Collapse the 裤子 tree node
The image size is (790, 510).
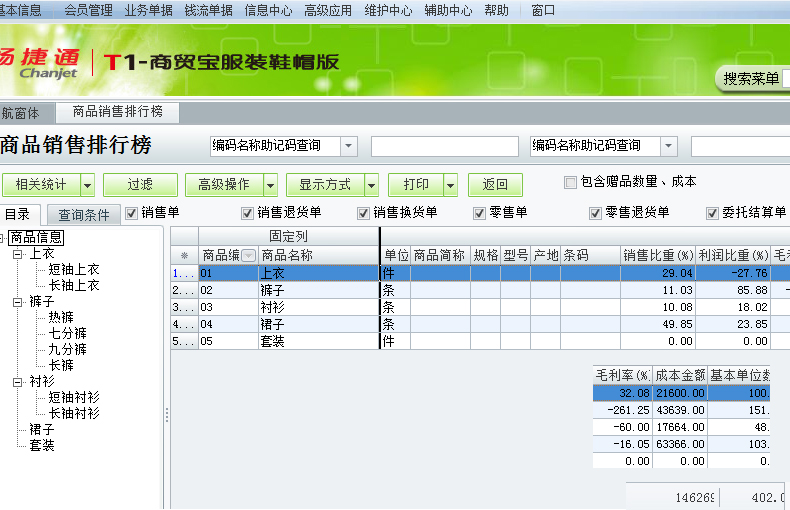[18, 302]
